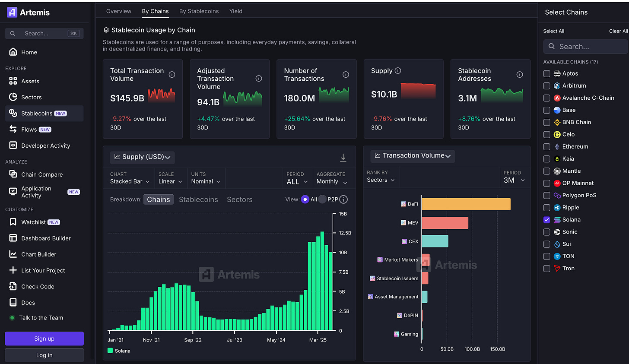Image resolution: width=629 pixels, height=364 pixels.
Task: Open the Home sidebar icon
Action: tap(13, 52)
